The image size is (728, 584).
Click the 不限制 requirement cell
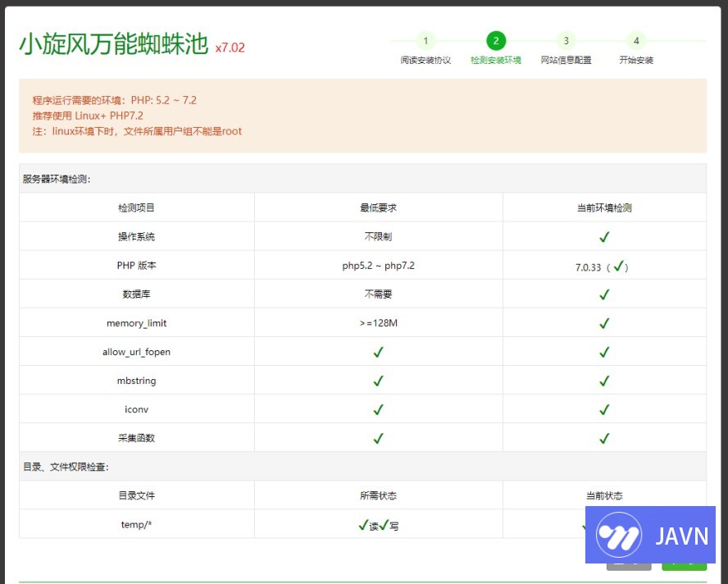click(379, 237)
